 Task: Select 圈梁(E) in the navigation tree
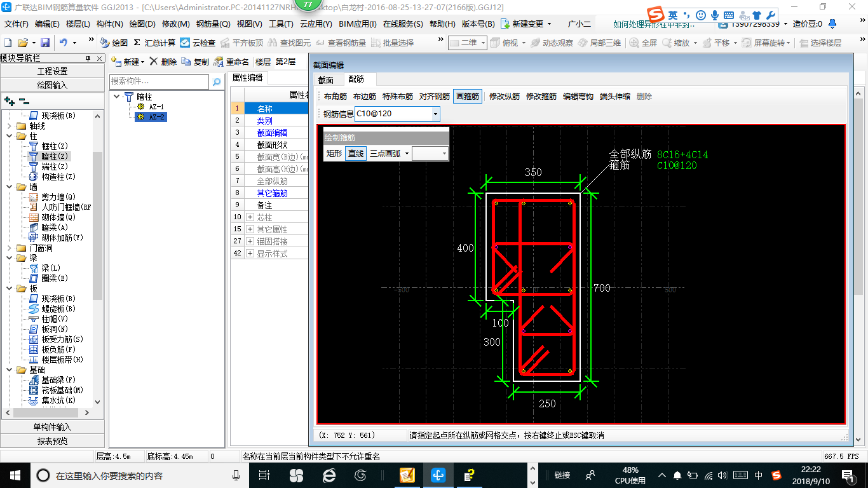pos(48,278)
